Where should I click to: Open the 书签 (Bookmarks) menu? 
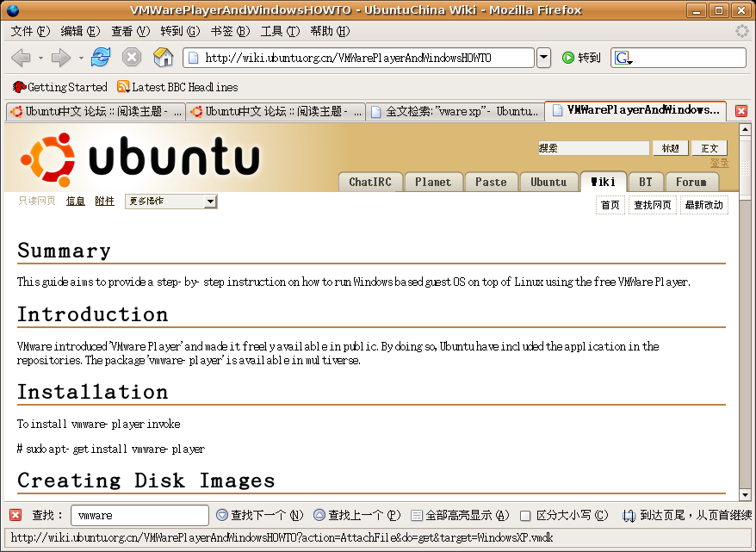pos(231,31)
